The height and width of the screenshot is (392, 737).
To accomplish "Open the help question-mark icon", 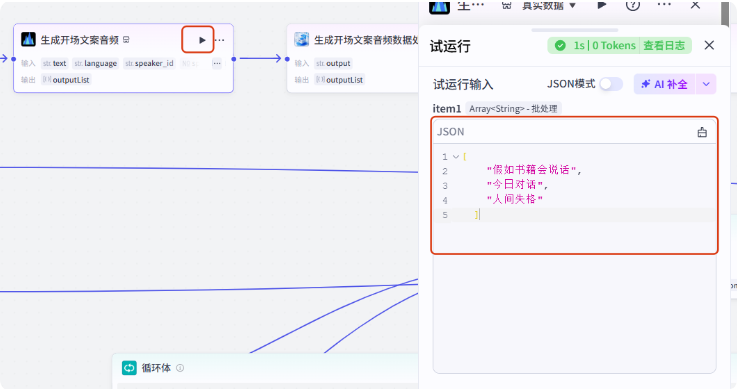I will click(x=633, y=5).
